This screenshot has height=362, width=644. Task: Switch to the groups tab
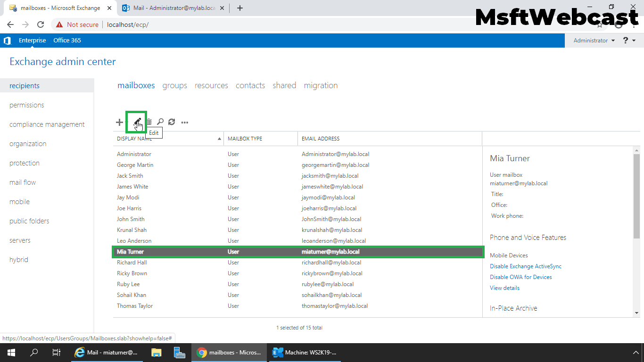pos(174,85)
